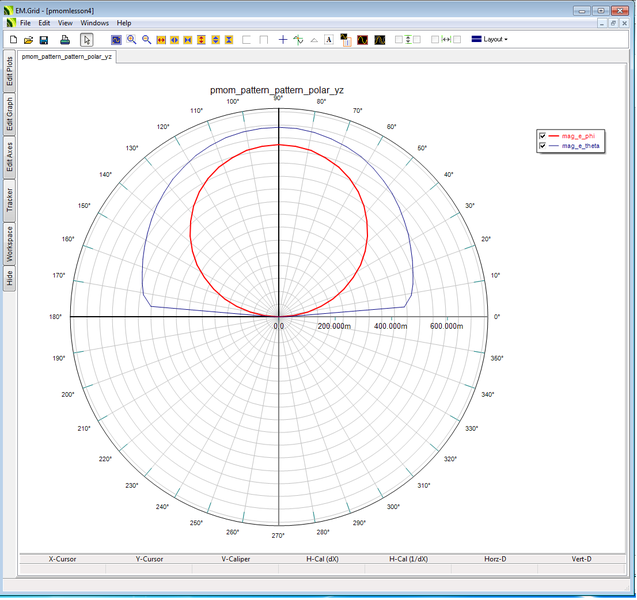Uncheck the mag_e_phi trace checkbox
Image resolution: width=637 pixels, height=600 pixels.
[x=542, y=135]
